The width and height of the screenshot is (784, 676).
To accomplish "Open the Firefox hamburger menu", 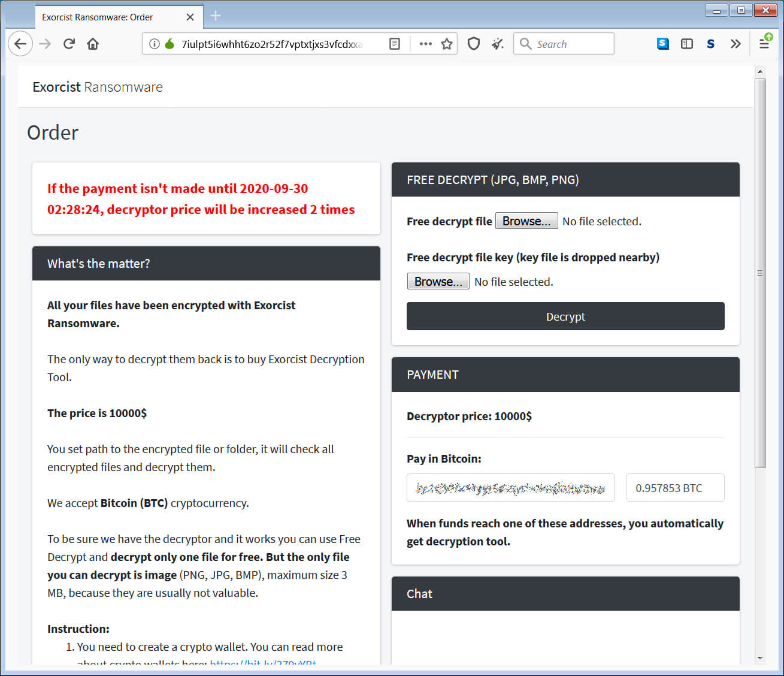I will 764,44.
